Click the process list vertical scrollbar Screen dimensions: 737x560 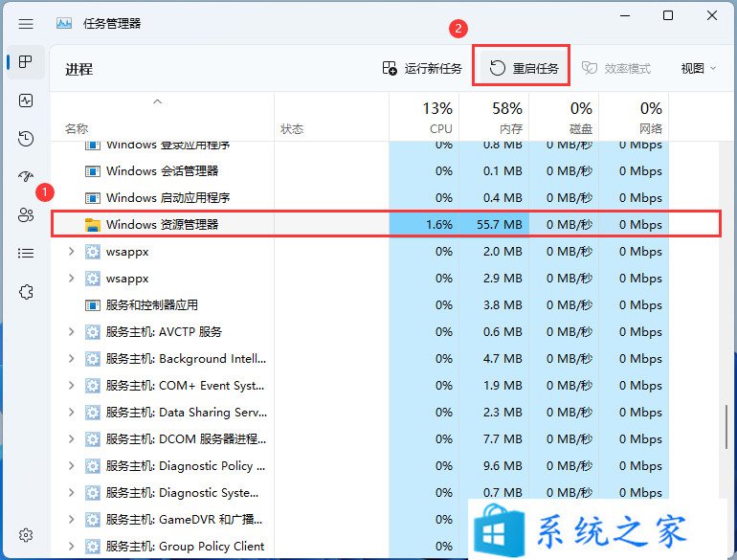726,427
